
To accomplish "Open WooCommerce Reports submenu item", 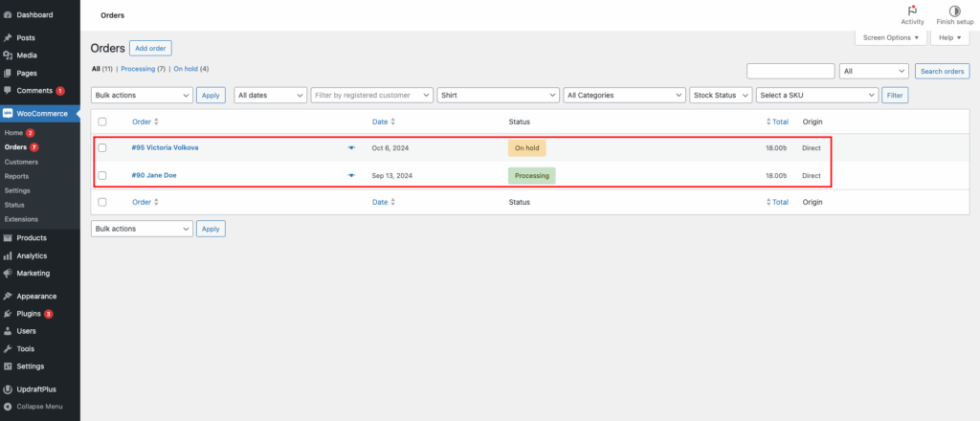I will [x=17, y=176].
